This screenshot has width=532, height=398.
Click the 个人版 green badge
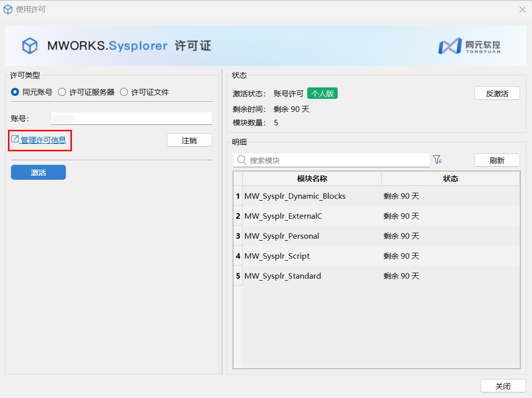(322, 93)
